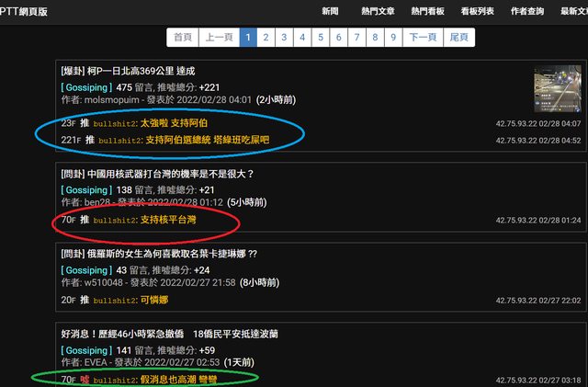
Task: Click Gossiping board tag on first post
Action: [85, 86]
